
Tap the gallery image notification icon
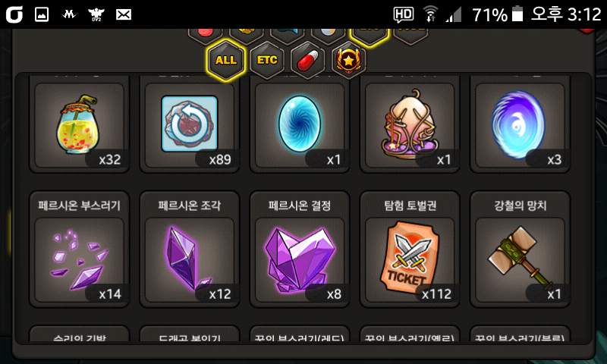click(x=42, y=14)
